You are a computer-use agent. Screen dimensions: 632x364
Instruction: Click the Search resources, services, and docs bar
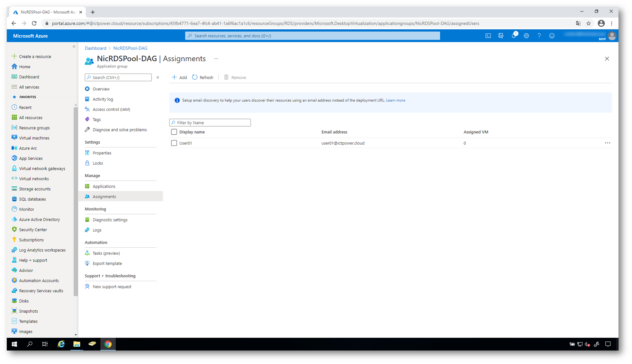pyautogui.click(x=313, y=36)
